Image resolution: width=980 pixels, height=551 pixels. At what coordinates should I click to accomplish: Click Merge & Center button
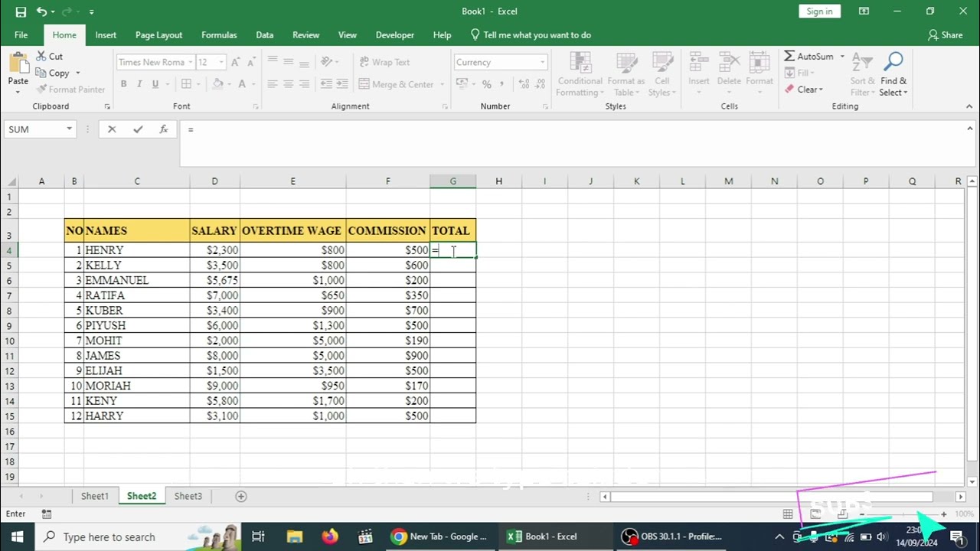pyautogui.click(x=397, y=84)
